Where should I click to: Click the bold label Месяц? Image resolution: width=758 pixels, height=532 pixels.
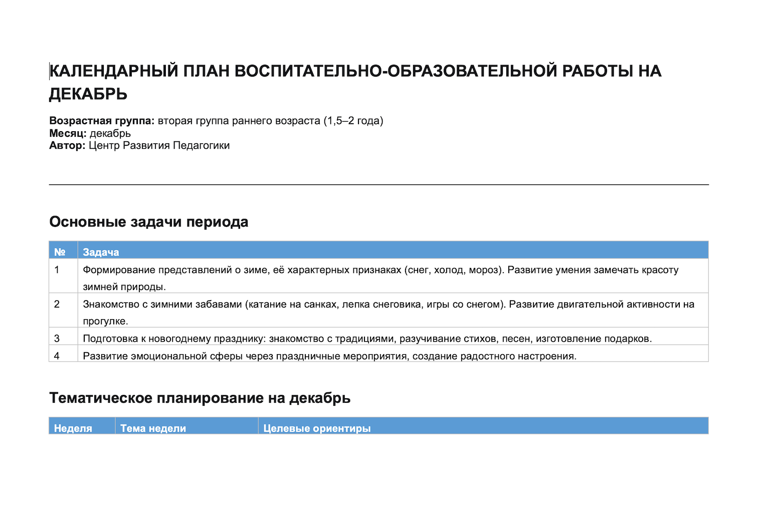coord(68,133)
